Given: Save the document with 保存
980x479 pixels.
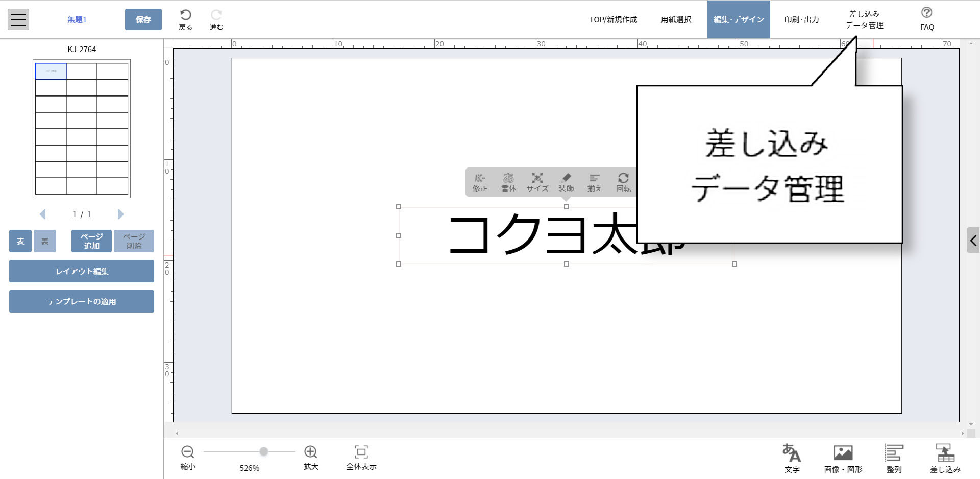Looking at the screenshot, I should (143, 19).
